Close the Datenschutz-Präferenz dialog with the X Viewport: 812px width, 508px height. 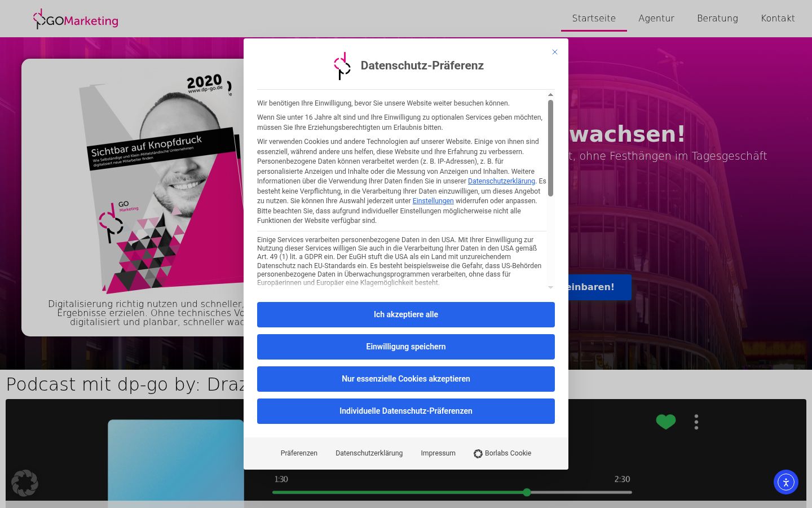[555, 52]
